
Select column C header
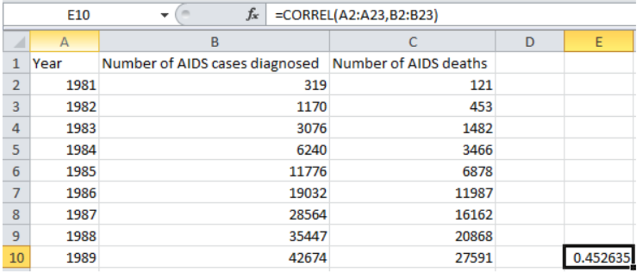(412, 41)
